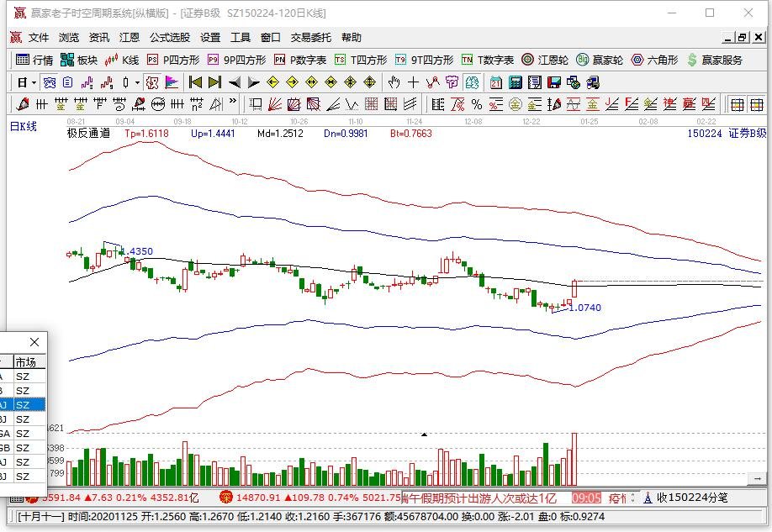
Task: Select the 金 in circle golden tool
Action: [x=516, y=104]
